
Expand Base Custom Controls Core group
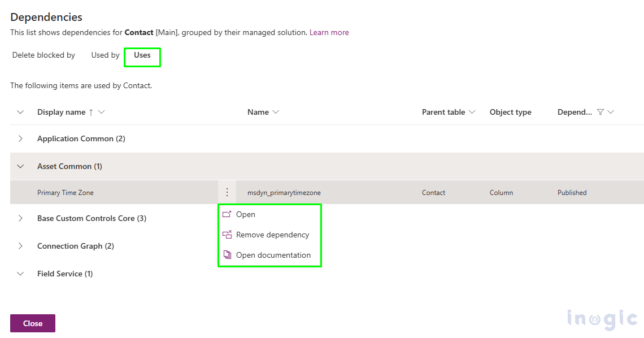point(21,218)
